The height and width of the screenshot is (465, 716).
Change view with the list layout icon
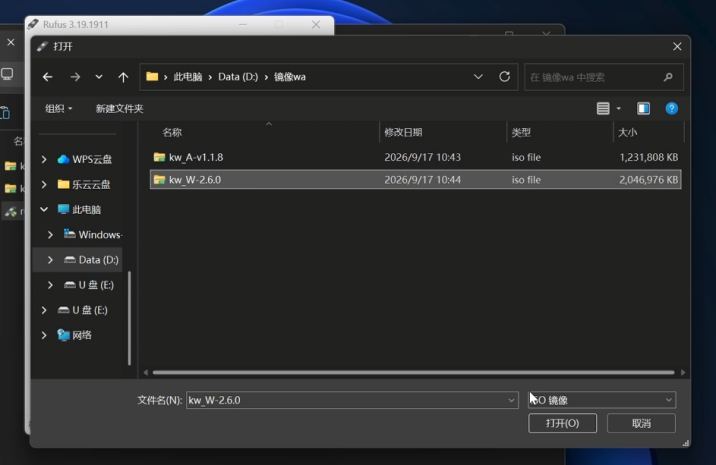(603, 109)
